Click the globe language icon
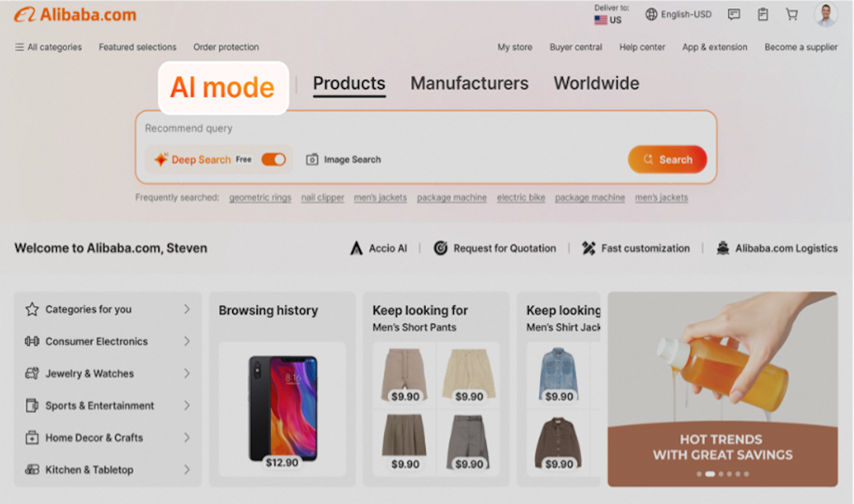 point(651,14)
